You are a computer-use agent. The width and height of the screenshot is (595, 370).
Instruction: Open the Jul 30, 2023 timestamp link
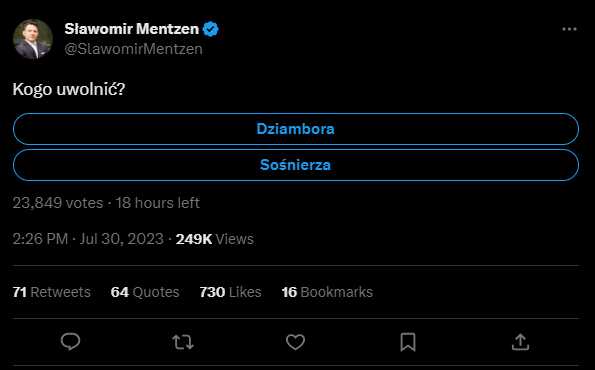tap(121, 239)
